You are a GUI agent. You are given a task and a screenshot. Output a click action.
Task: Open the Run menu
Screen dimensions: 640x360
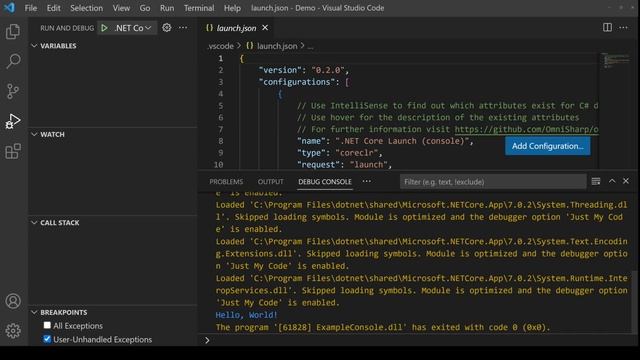pyautogui.click(x=167, y=8)
